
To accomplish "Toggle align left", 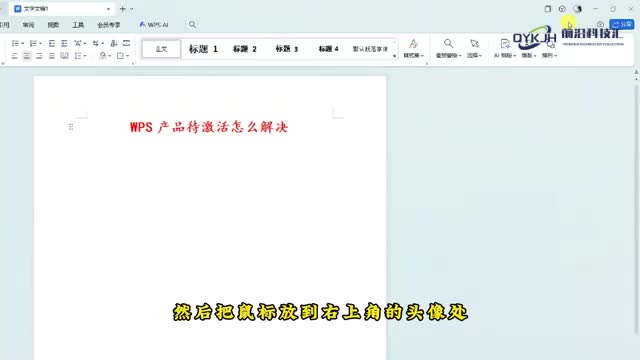I will tap(15, 56).
